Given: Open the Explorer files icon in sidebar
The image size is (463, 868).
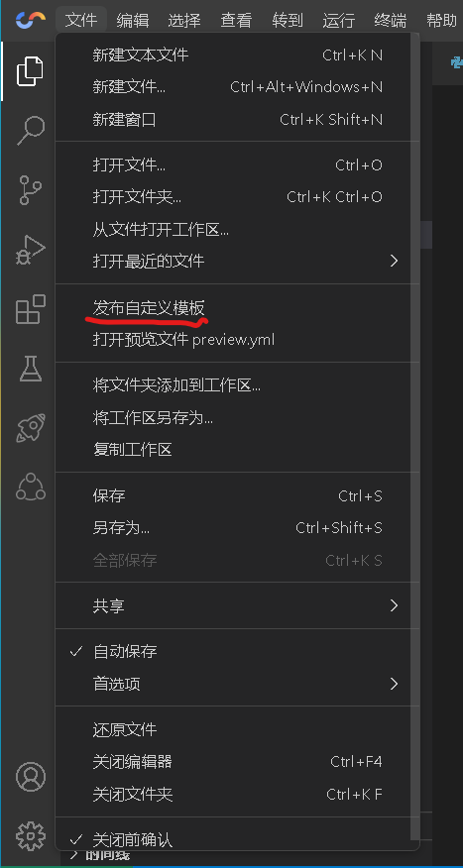Looking at the screenshot, I should (x=30, y=71).
